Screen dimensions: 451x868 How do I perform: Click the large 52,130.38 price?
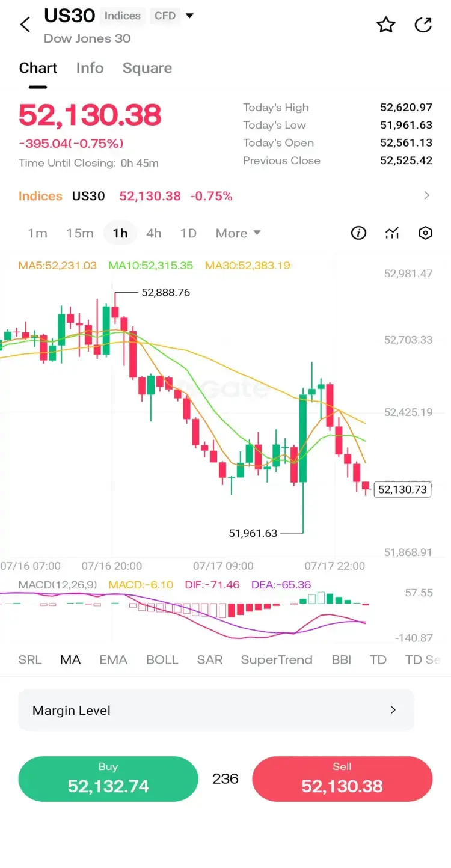(90, 115)
